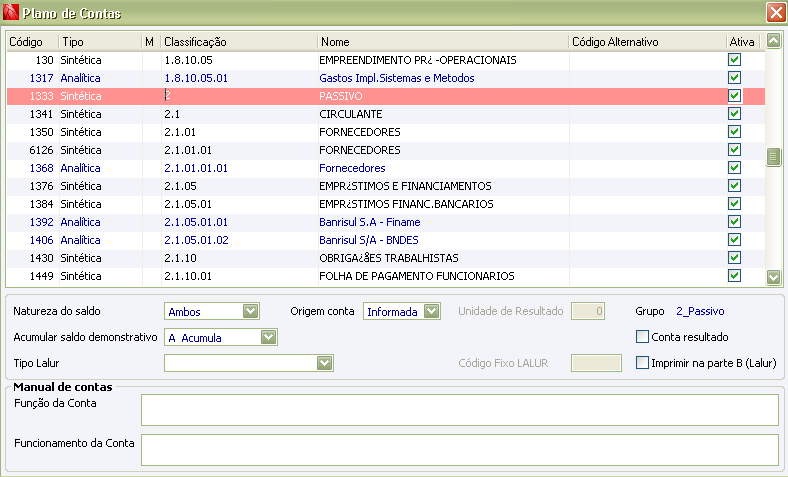
Task: Sort by the Nome column header
Action: pos(443,42)
